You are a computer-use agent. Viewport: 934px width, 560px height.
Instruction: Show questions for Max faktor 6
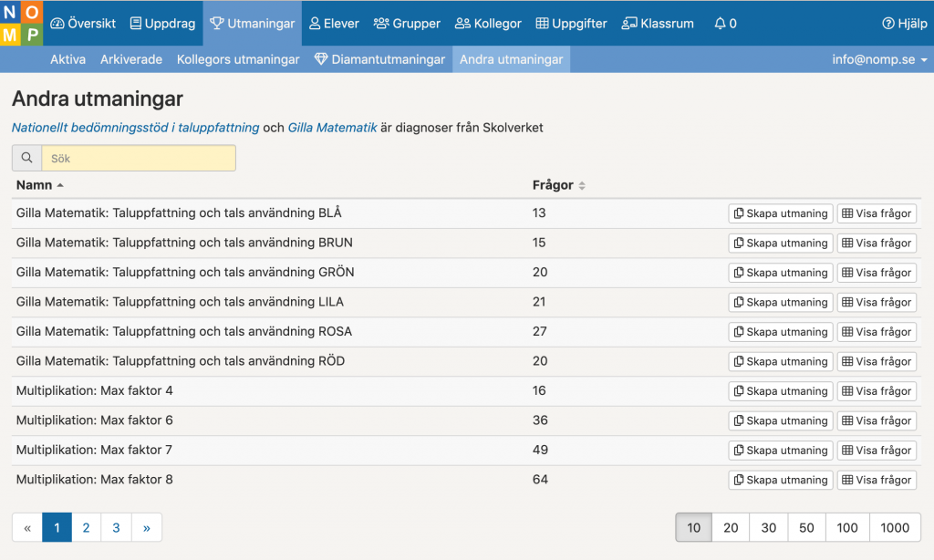[877, 420]
